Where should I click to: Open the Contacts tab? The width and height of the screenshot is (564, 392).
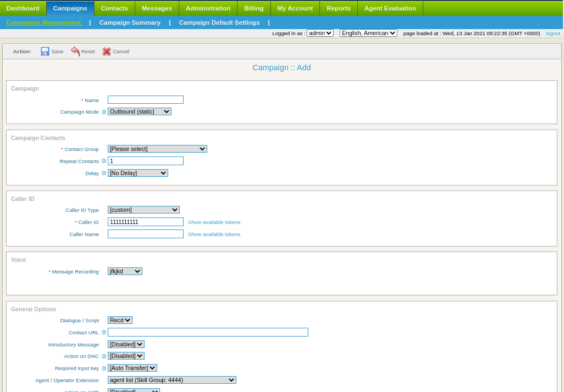pyautogui.click(x=114, y=8)
